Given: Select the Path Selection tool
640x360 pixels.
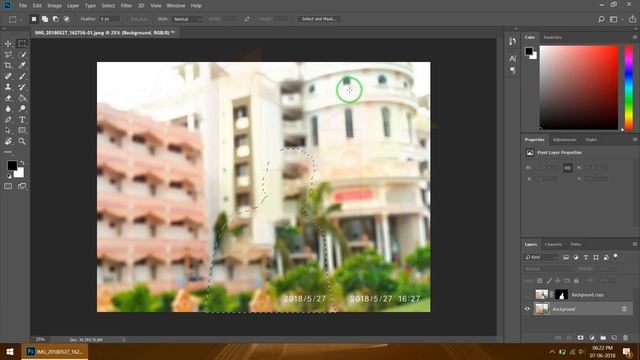Looking at the screenshot, I should click(8, 131).
